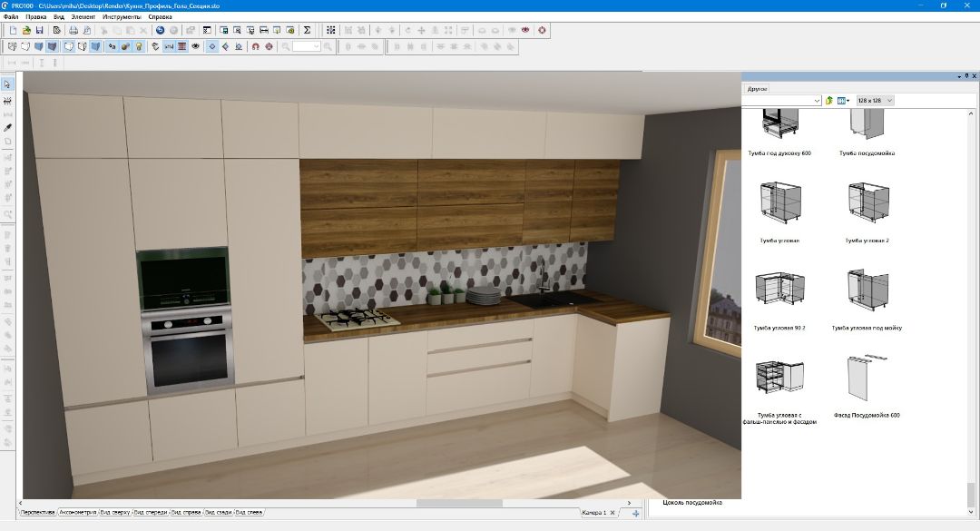Image resolution: width=980 pixels, height=531 pixels.
Task: Pick the eyedropper tool in left toolbar
Action: (x=8, y=128)
